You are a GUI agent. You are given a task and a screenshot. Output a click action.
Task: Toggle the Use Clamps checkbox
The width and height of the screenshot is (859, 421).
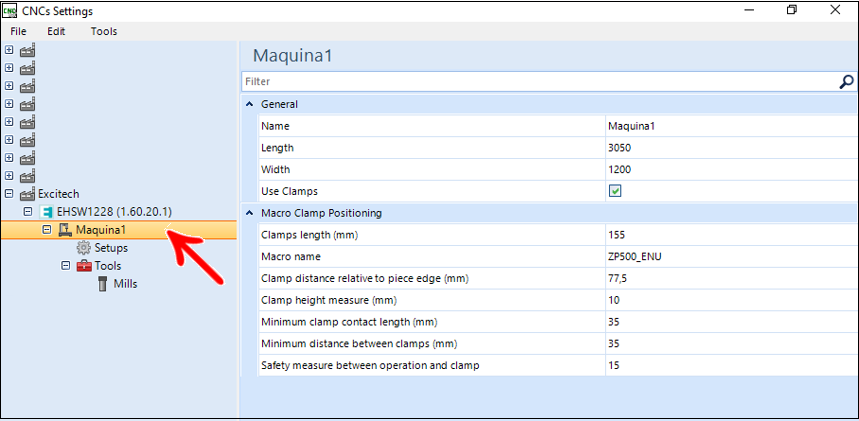point(615,191)
